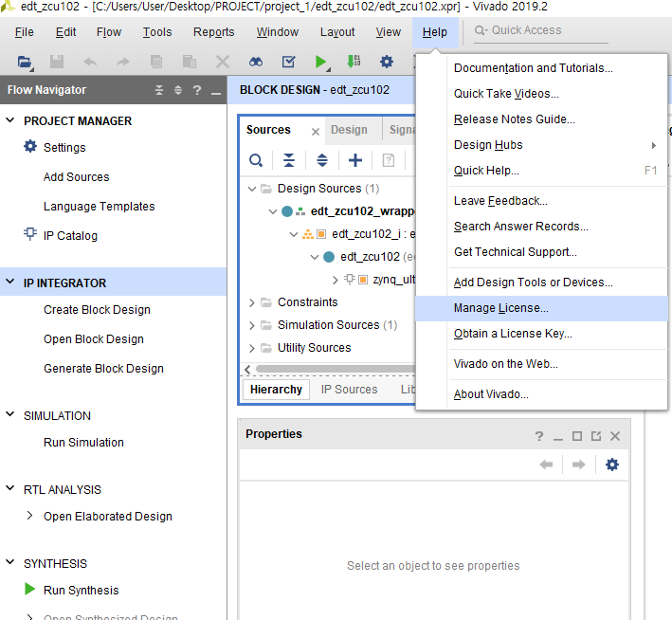The height and width of the screenshot is (620, 672).
Task: Open Documentation and Tutorials
Action: point(541,68)
